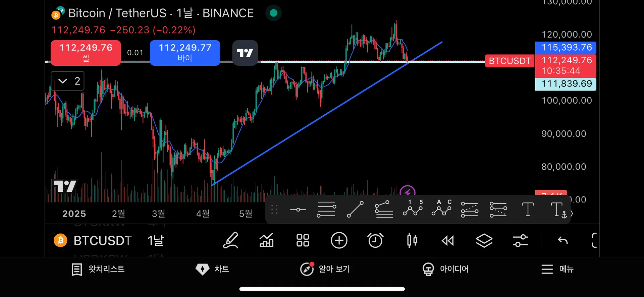Open the 아이디어 tab
Viewport: 644px width, 297px height.
coord(445,269)
